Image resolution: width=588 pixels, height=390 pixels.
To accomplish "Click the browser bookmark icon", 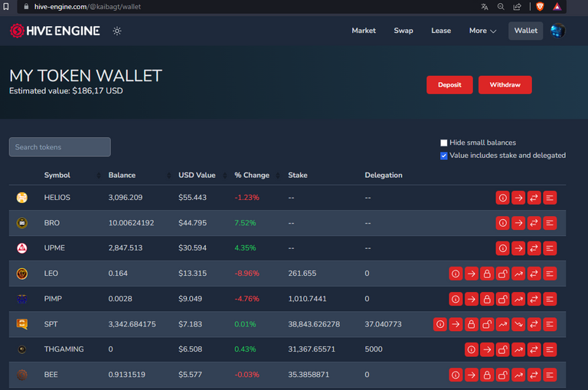I will pyautogui.click(x=6, y=7).
